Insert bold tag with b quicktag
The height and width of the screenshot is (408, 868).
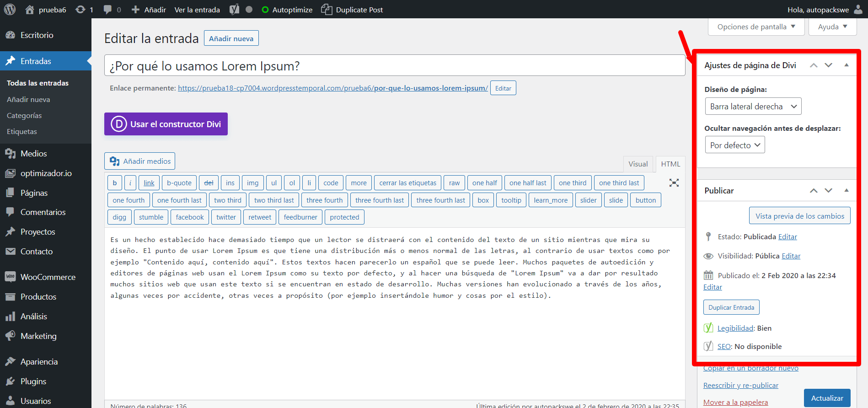[x=115, y=183]
